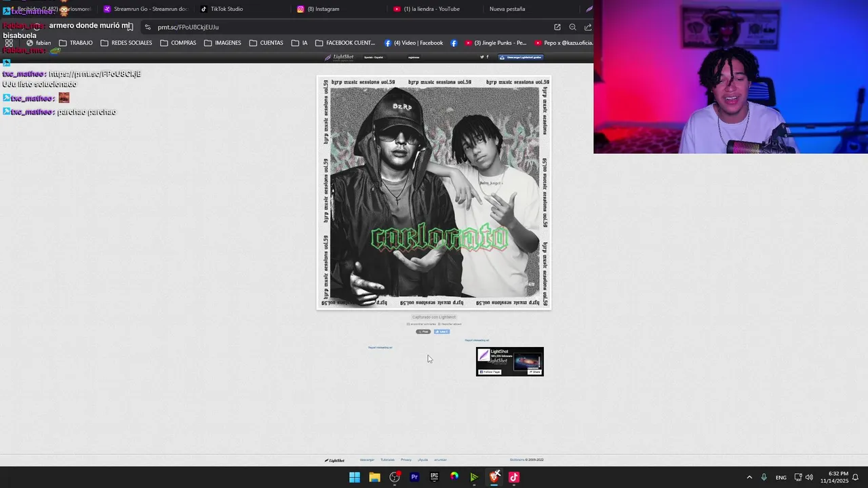Click the ENG language indicator
868x488 pixels.
tap(781, 477)
